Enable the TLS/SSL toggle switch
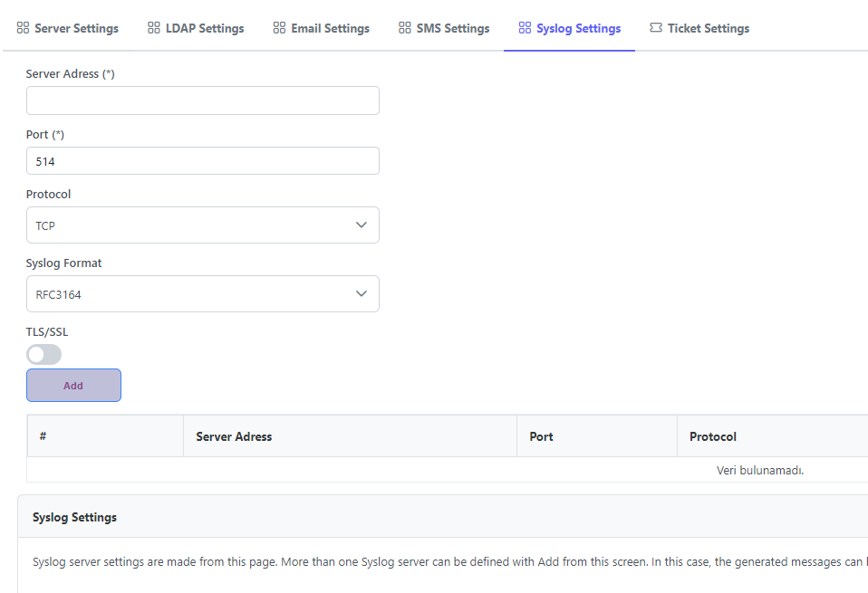868x593 pixels. click(43, 354)
